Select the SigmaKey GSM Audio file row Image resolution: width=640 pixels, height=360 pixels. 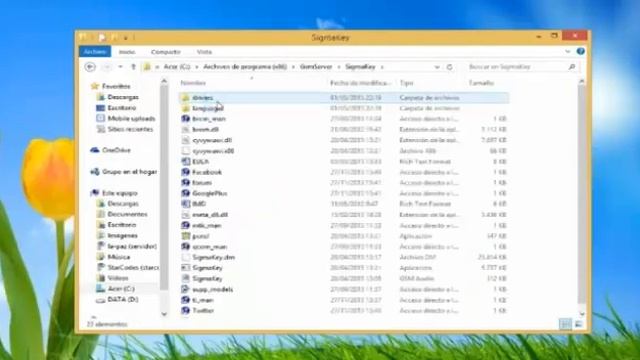(344, 278)
